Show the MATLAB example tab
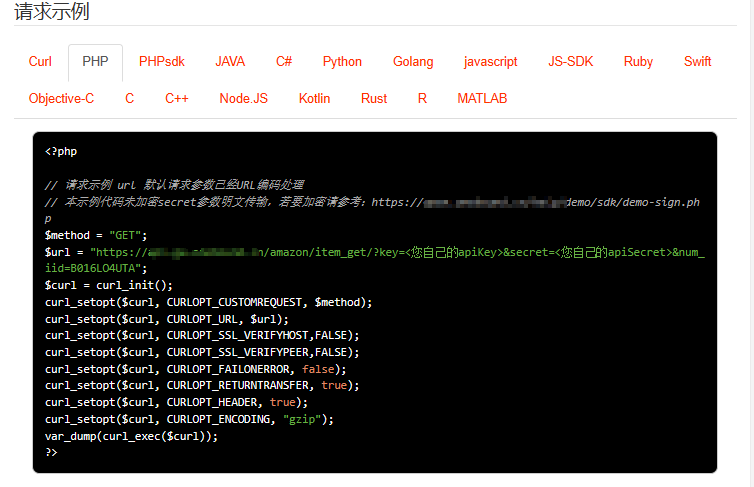Image resolution: width=754 pixels, height=487 pixels. pyautogui.click(x=482, y=99)
